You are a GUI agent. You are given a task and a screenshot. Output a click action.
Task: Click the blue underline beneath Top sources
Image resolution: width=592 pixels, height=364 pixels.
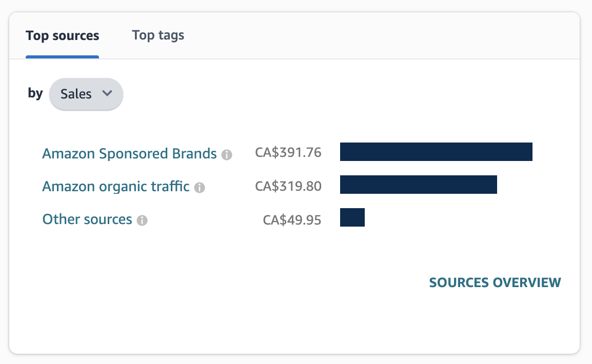pos(62,56)
